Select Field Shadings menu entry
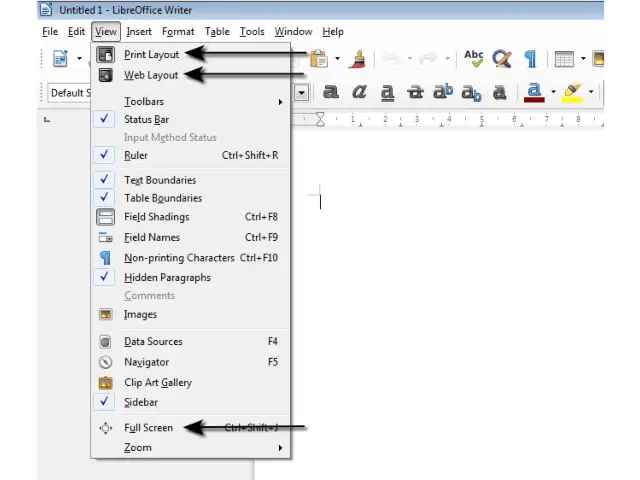Screen dimensions: 640x480 coord(190,217)
